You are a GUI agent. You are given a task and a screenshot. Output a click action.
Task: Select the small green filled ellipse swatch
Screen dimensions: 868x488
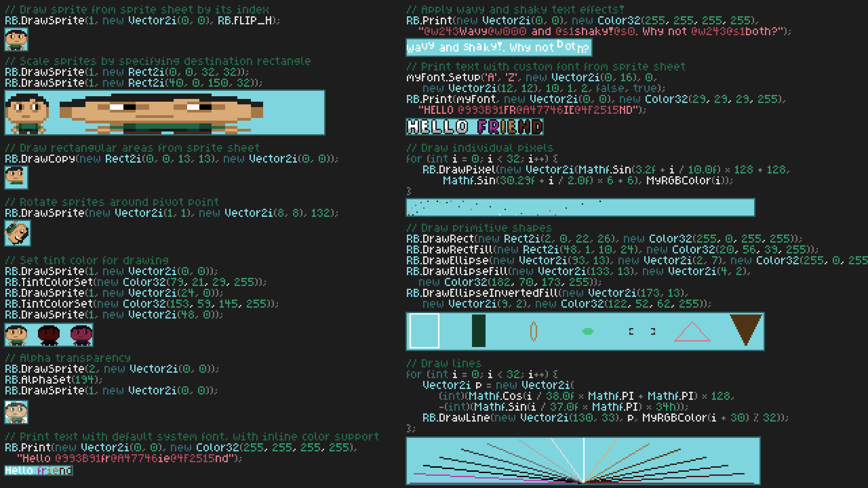[x=588, y=331]
